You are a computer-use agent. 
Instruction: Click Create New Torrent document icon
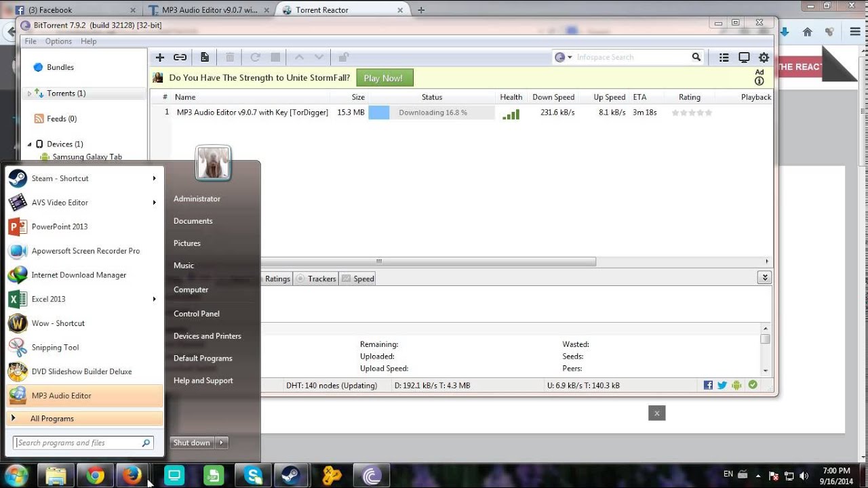tap(204, 58)
